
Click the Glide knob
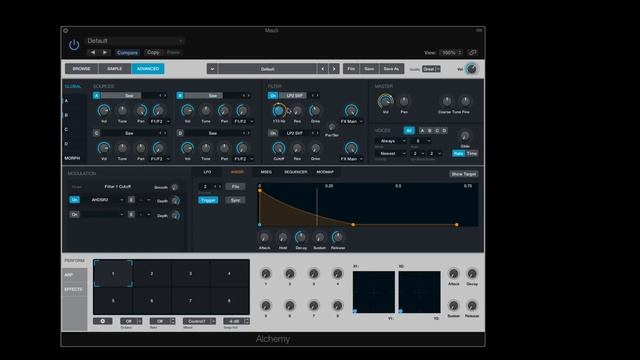coord(464,136)
